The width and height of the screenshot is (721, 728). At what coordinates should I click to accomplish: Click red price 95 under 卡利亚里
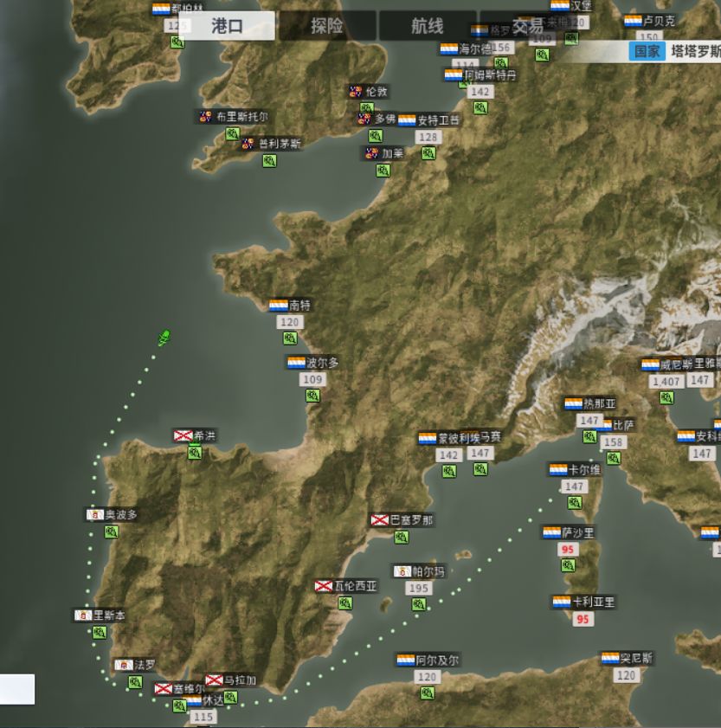pyautogui.click(x=583, y=619)
